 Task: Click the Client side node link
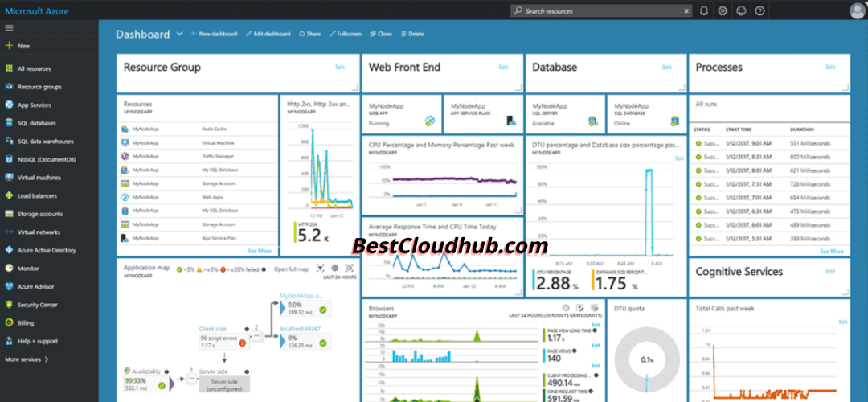[x=212, y=329]
